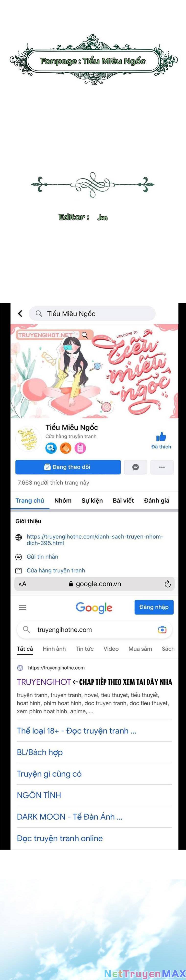186x980 pixels.
Task: Open the Google hamburger menu
Action: click(23, 607)
